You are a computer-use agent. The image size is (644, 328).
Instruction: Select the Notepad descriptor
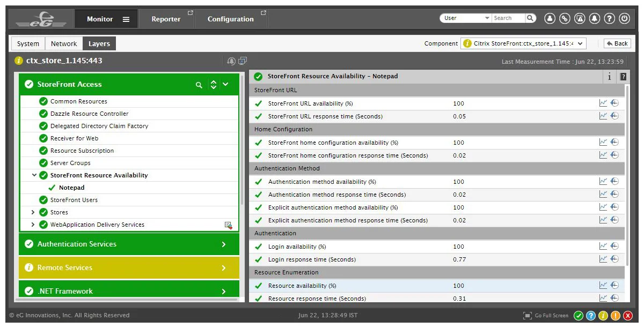coord(72,188)
